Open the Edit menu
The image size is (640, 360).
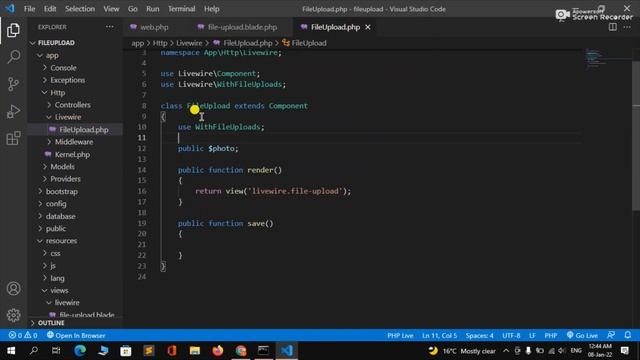tap(50, 9)
